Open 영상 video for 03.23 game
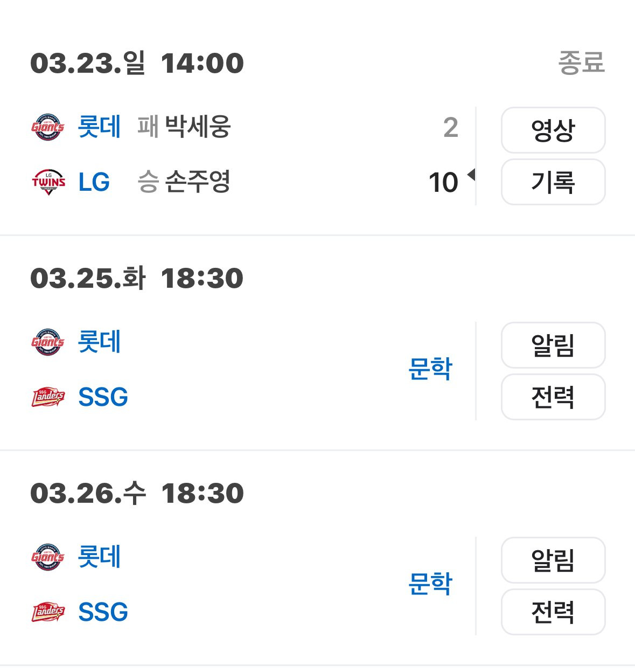The height and width of the screenshot is (672, 635). click(553, 130)
